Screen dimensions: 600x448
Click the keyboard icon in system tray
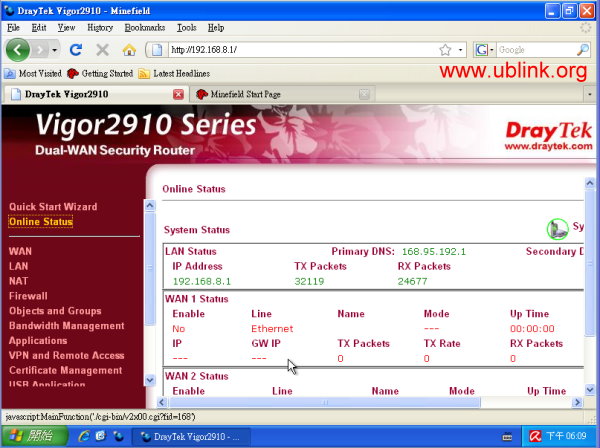coord(507,437)
